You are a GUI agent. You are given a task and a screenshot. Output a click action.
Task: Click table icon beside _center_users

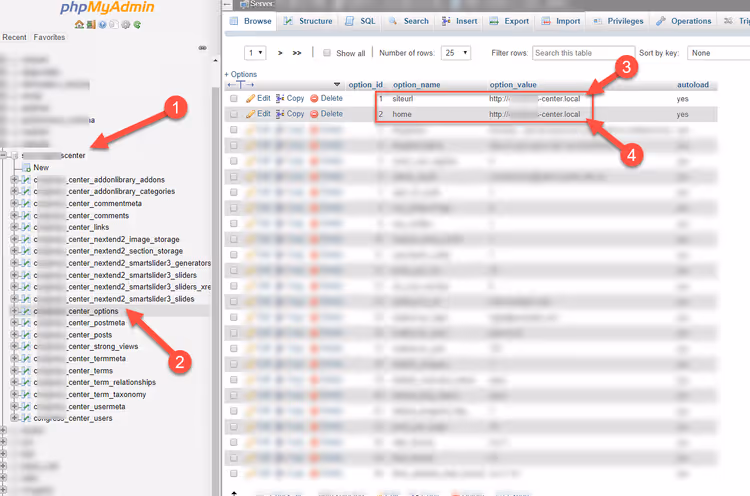(26, 419)
